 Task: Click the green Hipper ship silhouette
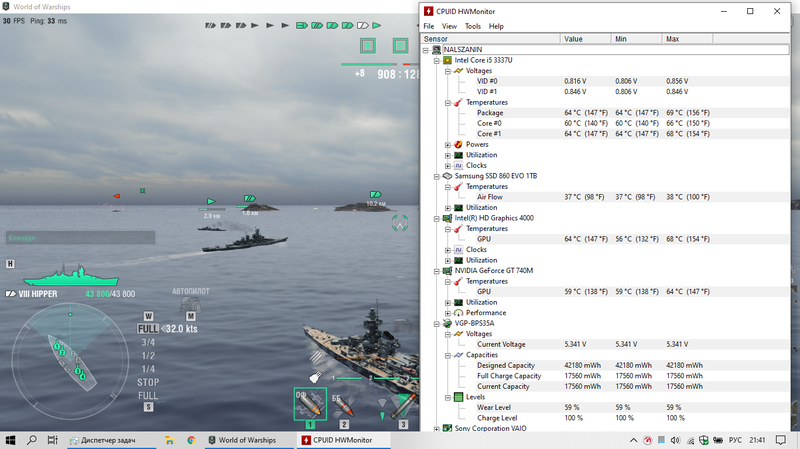(71, 276)
